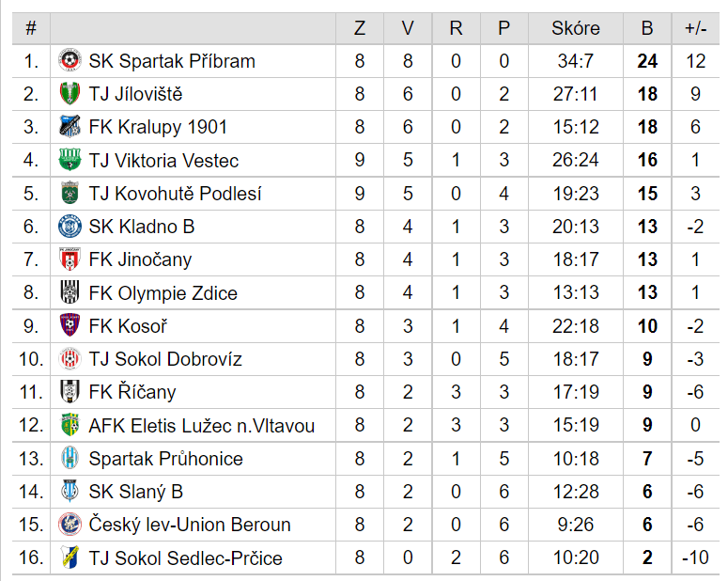This screenshot has height=581, width=728.
Task: Sort table by the Skóre column header
Action: [576, 28]
